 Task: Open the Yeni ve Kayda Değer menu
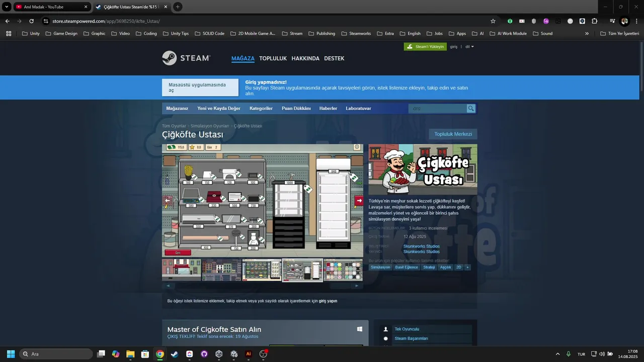point(219,108)
